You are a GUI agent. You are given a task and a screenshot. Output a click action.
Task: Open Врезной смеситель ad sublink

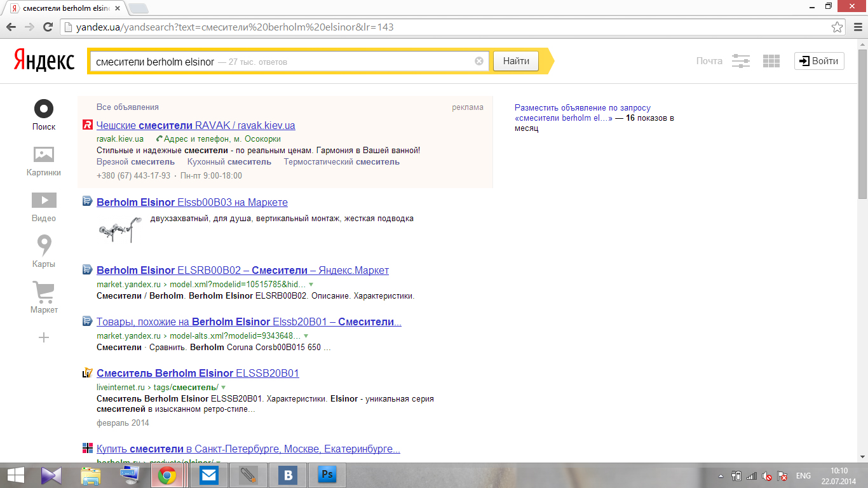coord(135,161)
